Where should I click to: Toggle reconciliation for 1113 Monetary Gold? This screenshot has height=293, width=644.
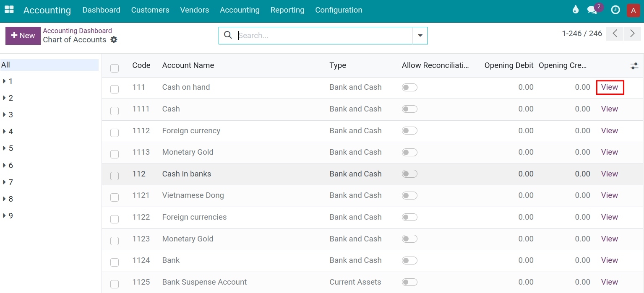(409, 152)
